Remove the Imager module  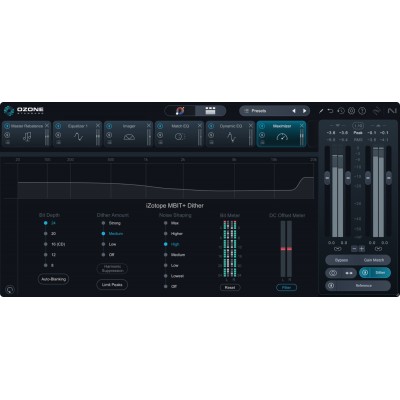(149, 126)
